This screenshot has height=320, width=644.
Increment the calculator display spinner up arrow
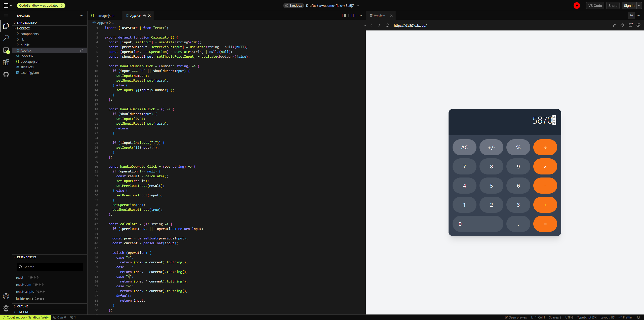(x=554, y=118)
